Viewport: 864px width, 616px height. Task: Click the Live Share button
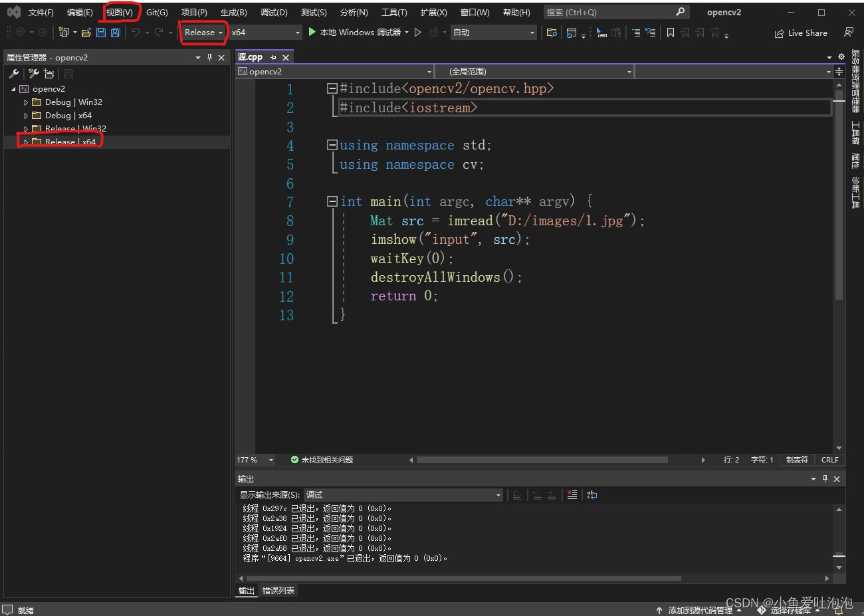coord(801,33)
